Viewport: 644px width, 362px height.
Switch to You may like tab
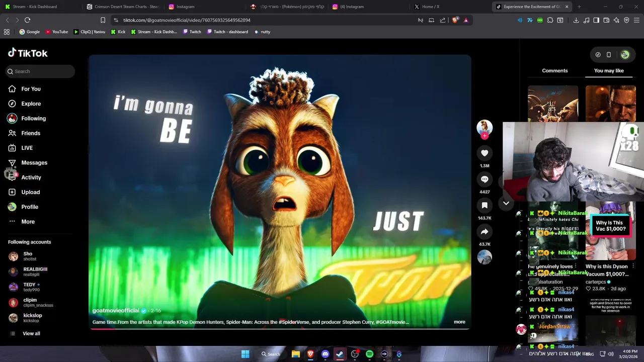coord(609,71)
